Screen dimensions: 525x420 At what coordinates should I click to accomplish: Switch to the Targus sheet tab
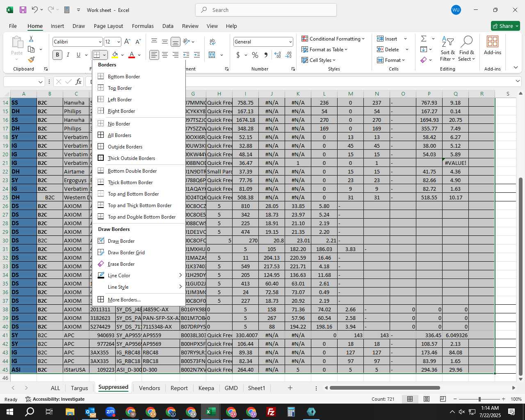[79, 388]
